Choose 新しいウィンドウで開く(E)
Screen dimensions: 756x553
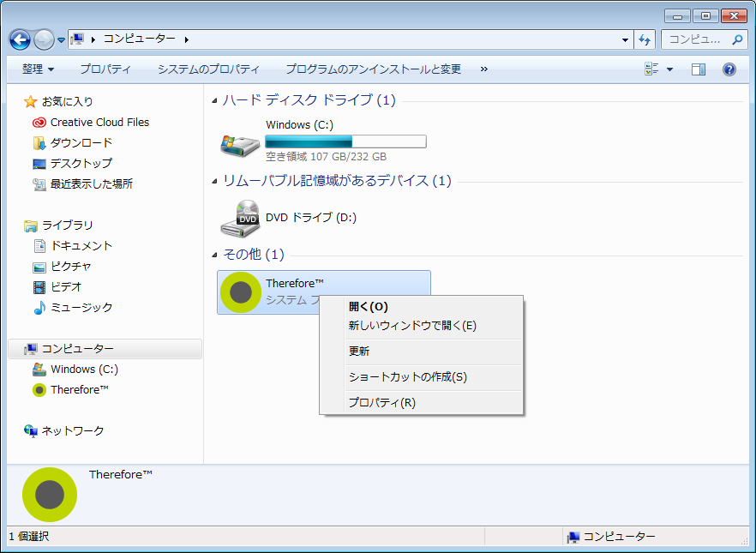tap(412, 326)
